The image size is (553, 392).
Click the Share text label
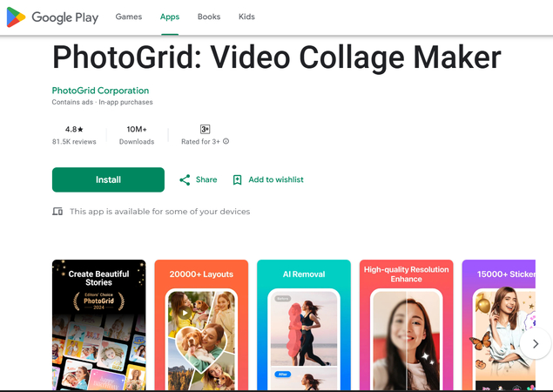point(206,179)
